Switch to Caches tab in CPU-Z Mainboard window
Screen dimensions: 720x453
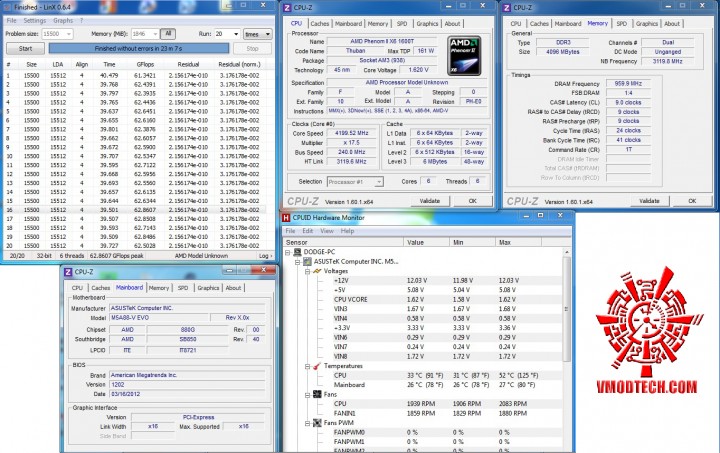pyautogui.click(x=101, y=288)
